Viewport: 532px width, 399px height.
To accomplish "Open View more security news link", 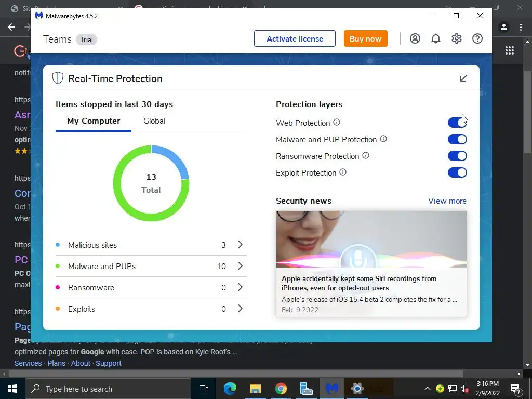I will [x=447, y=201].
